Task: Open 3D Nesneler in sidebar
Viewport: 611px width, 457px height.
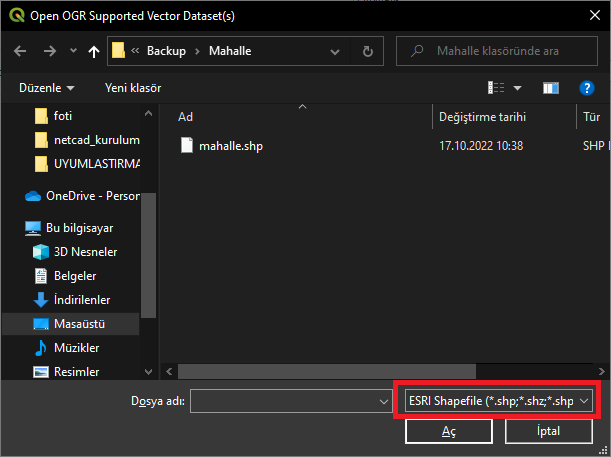Action: click(75, 252)
